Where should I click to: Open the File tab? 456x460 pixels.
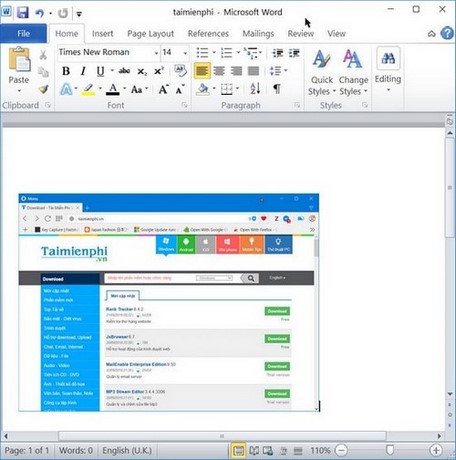(x=23, y=33)
